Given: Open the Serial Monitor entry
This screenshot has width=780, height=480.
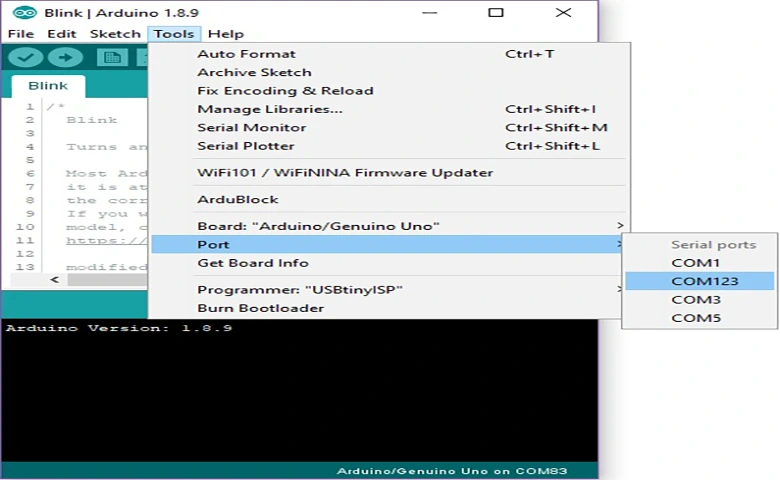Looking at the screenshot, I should 388,127.
